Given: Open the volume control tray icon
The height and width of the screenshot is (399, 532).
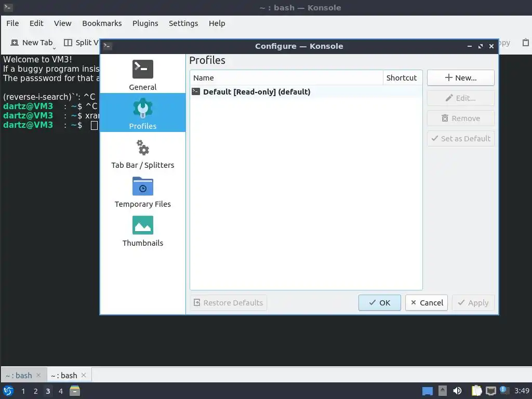Looking at the screenshot, I should coord(457,391).
